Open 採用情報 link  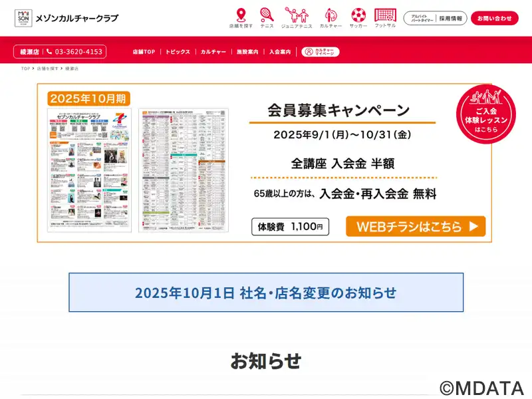pos(451,19)
